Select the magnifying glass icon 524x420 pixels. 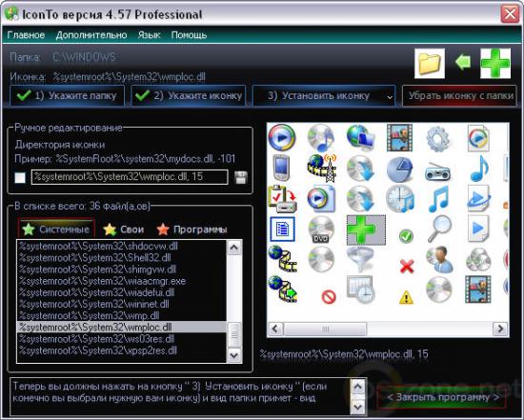click(x=439, y=229)
